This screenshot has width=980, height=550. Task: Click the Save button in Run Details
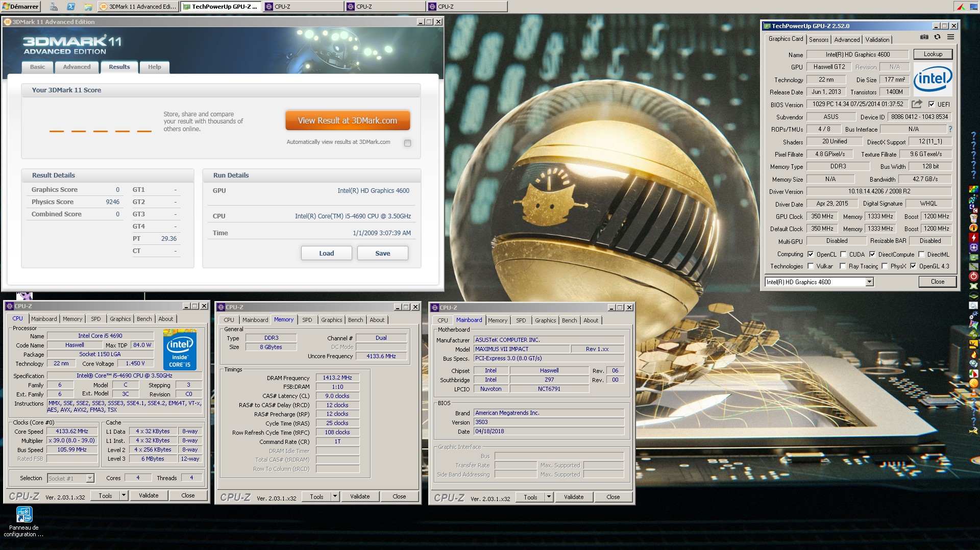tap(383, 253)
